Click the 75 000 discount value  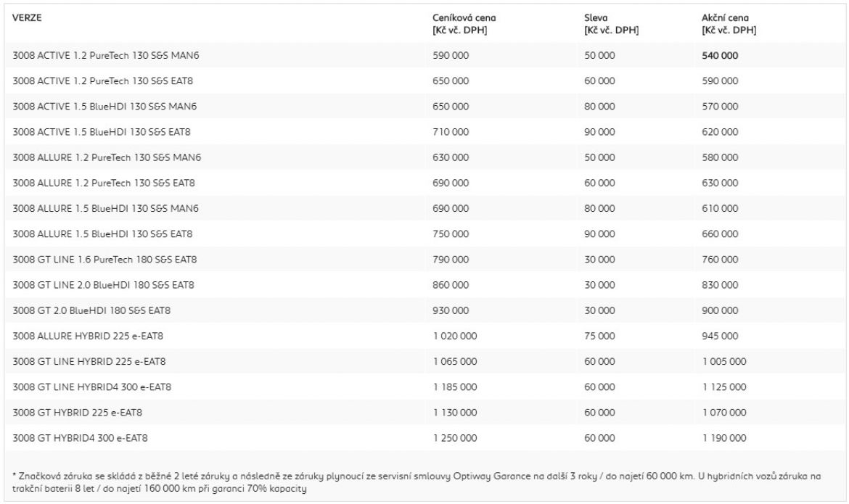[599, 335]
